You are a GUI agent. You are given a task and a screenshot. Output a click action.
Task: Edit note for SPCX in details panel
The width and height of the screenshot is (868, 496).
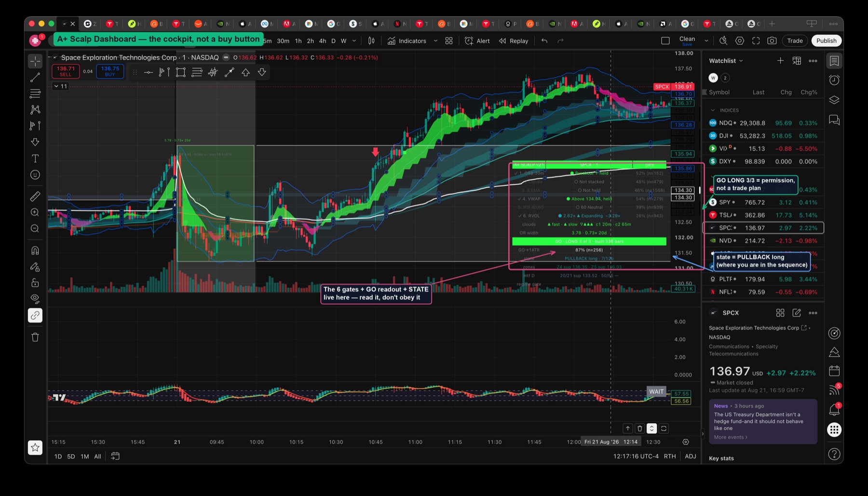pyautogui.click(x=797, y=313)
